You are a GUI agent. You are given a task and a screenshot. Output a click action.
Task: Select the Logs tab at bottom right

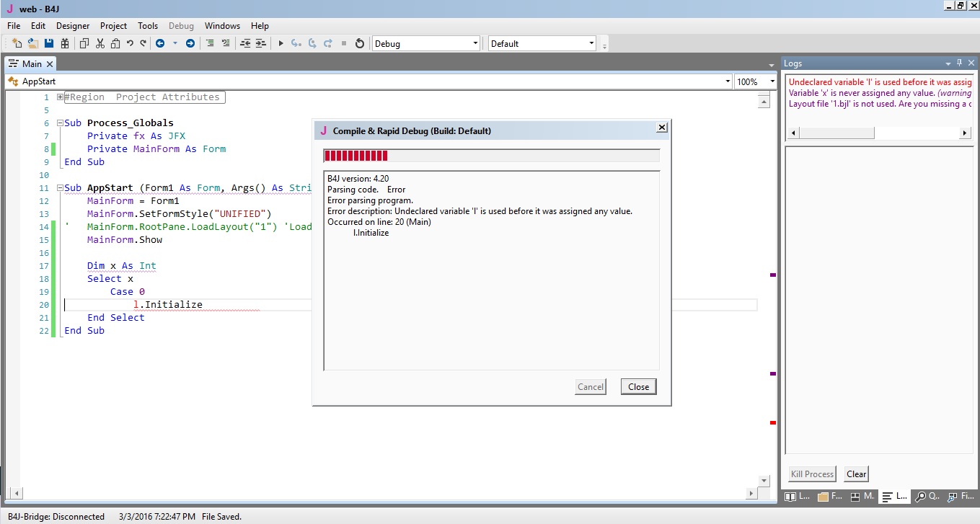895,497
